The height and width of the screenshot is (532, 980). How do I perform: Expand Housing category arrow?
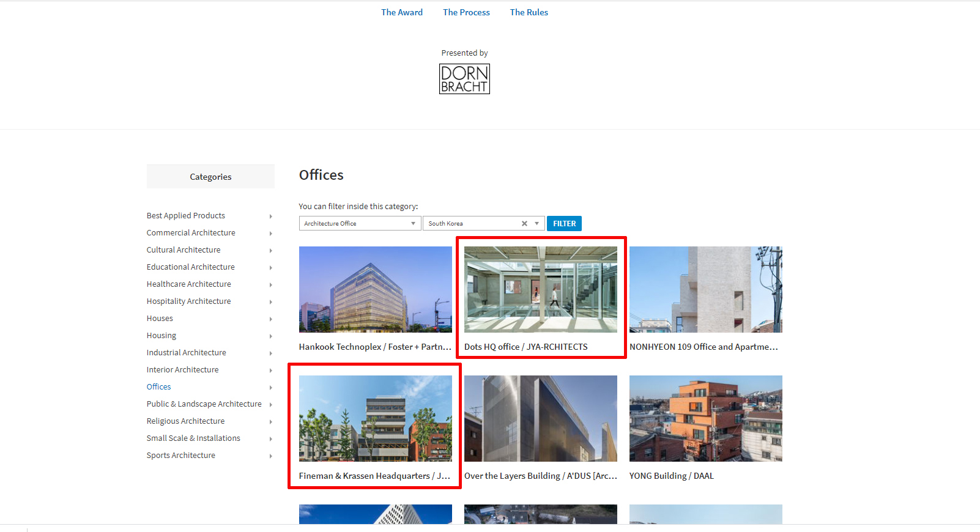click(270, 336)
